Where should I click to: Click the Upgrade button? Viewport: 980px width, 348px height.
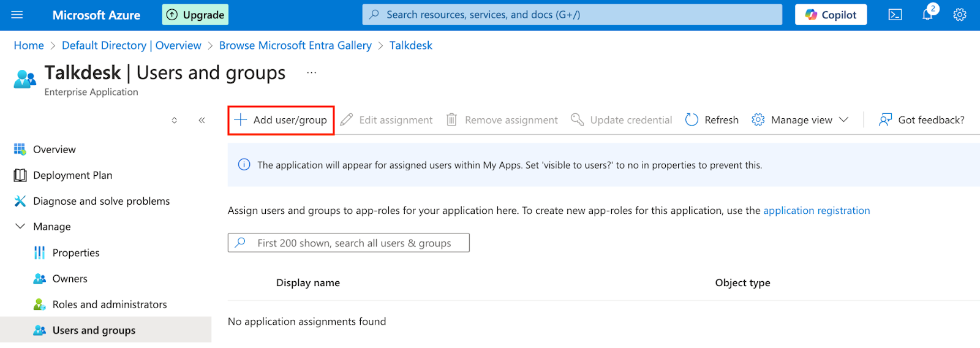tap(195, 15)
